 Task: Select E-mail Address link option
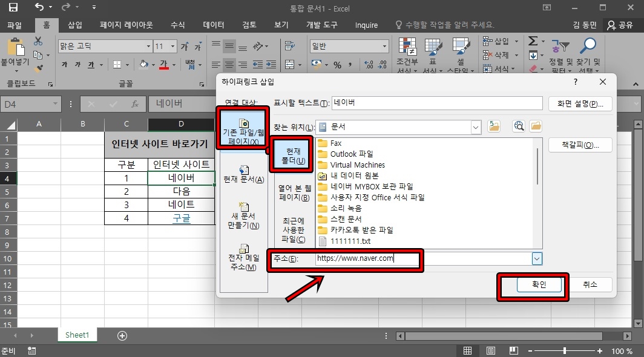[243, 257]
